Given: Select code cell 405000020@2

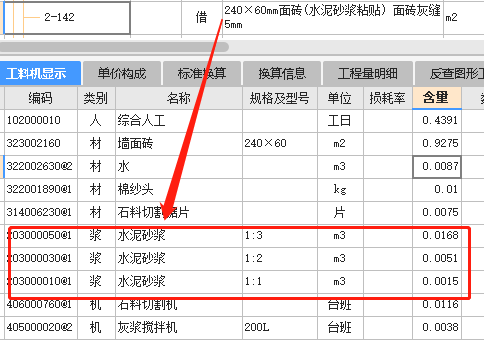Looking at the screenshot, I should tap(41, 328).
